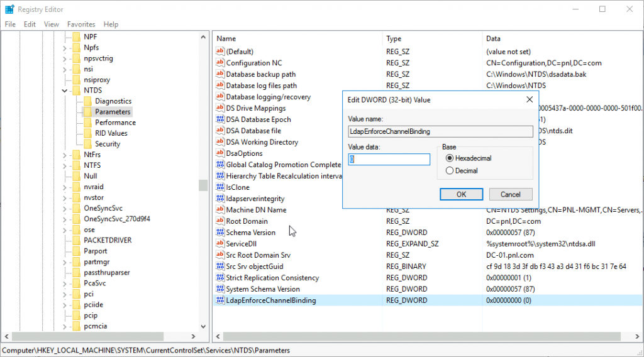Click the registry path in the status bar
Image resolution: width=644 pixels, height=357 pixels.
[146, 351]
